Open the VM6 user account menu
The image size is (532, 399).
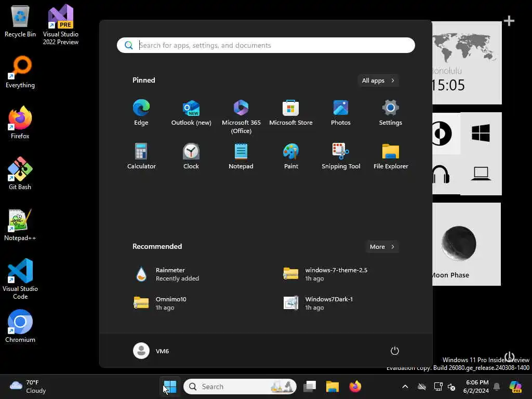(151, 351)
